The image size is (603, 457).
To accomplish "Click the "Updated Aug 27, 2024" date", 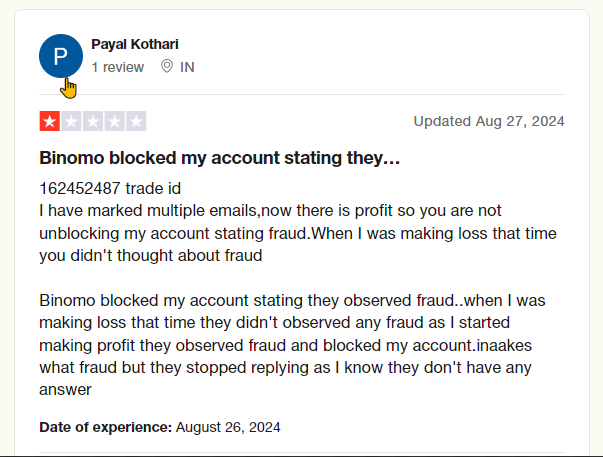I will (x=489, y=121).
